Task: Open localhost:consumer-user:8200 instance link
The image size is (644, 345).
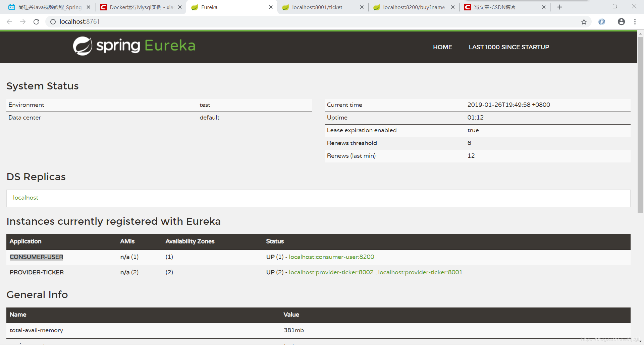Action: coord(331,257)
